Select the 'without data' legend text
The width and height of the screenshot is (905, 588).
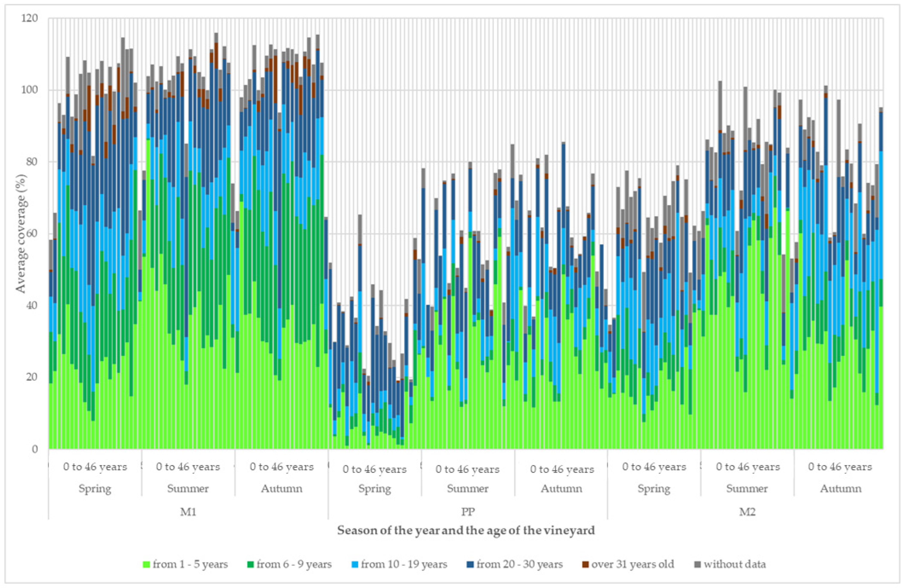point(734,564)
